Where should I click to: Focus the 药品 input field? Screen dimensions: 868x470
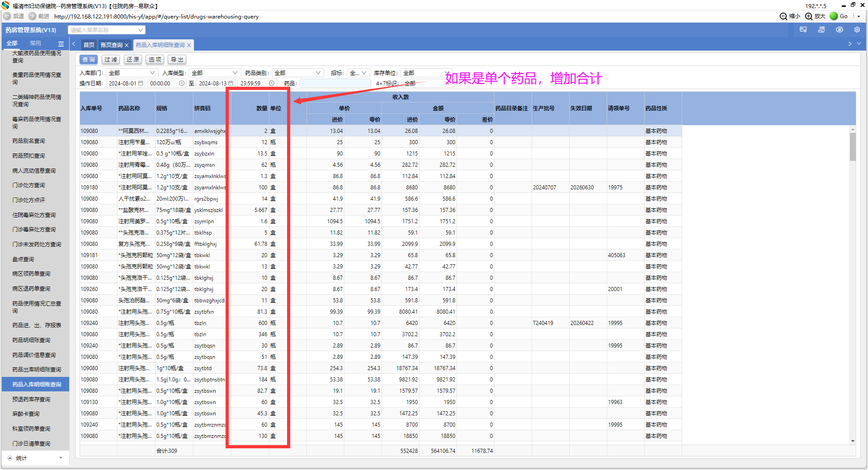point(335,84)
